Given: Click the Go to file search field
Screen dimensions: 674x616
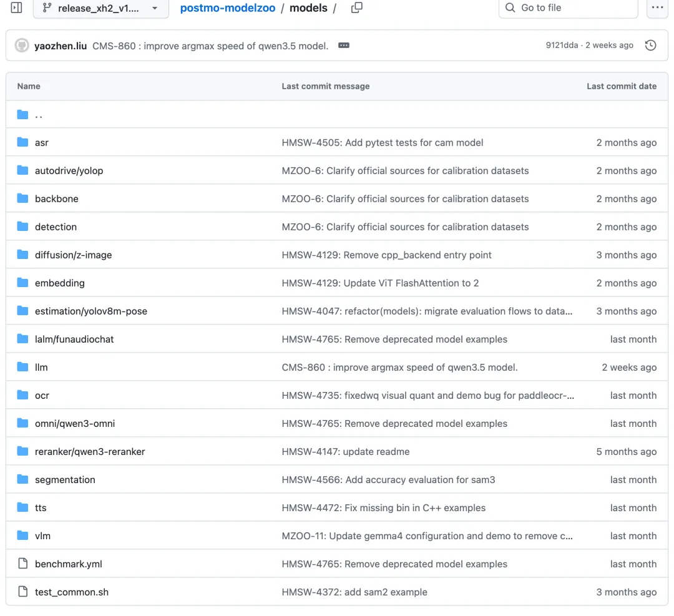Looking at the screenshot, I should [569, 7].
